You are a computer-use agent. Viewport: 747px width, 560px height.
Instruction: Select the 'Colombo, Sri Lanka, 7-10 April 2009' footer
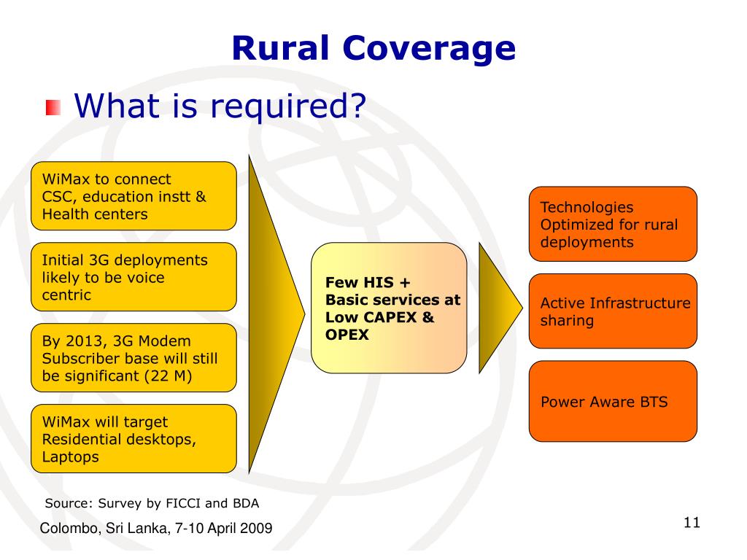click(156, 528)
